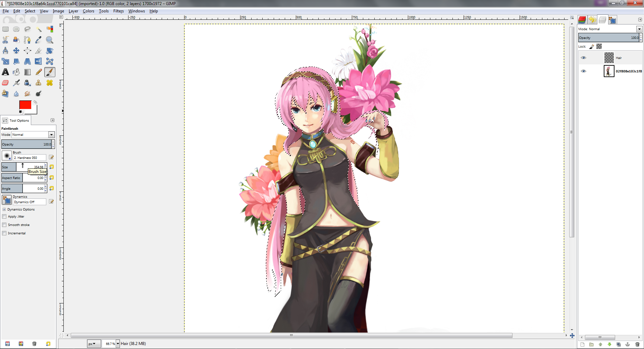Image resolution: width=644 pixels, height=349 pixels.
Task: Switch to the Undo History tab
Action: [x=592, y=20]
